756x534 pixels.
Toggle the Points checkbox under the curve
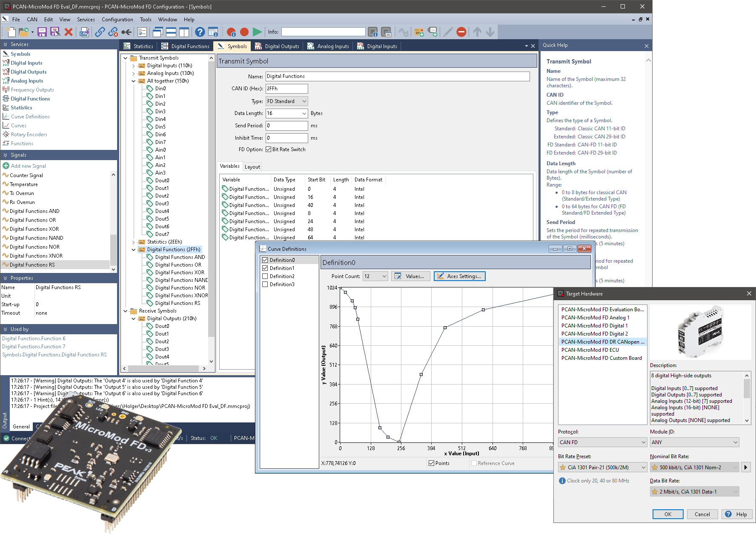432,463
